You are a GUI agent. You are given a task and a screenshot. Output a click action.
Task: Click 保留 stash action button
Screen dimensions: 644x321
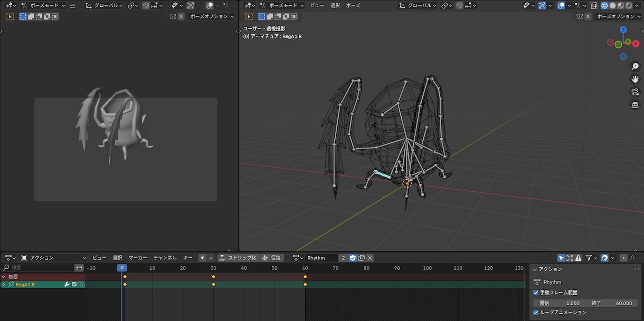click(272, 258)
